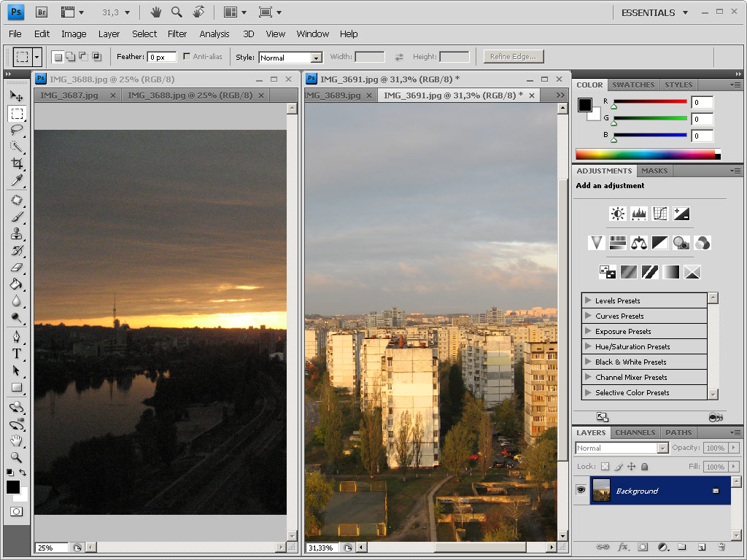This screenshot has width=747, height=560.
Task: Switch to the Channels tab
Action: [635, 432]
